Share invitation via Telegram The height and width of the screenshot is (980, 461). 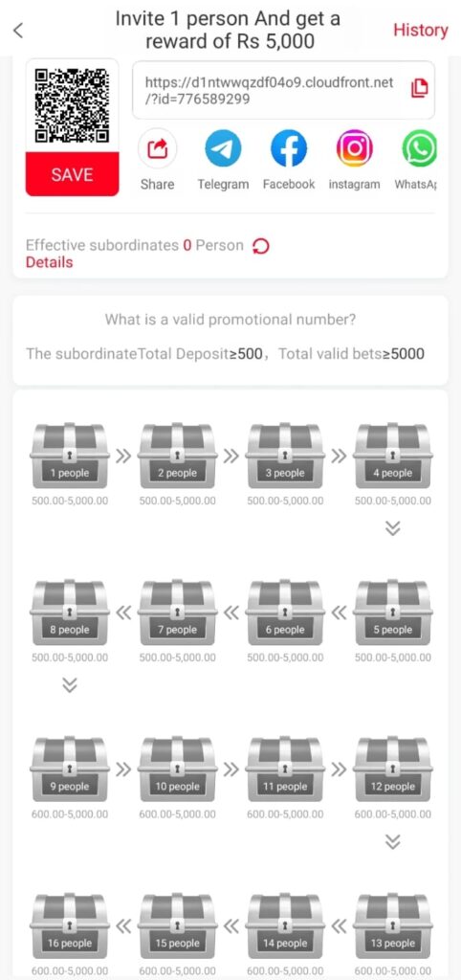(223, 149)
